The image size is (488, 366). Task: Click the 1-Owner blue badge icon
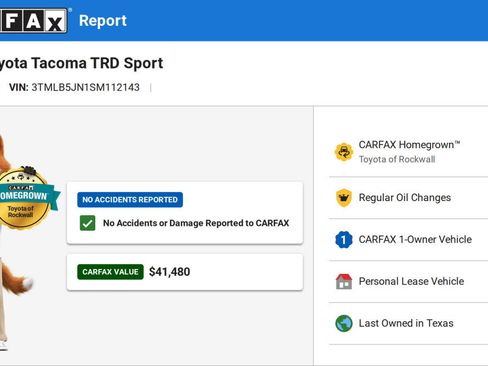(344, 240)
